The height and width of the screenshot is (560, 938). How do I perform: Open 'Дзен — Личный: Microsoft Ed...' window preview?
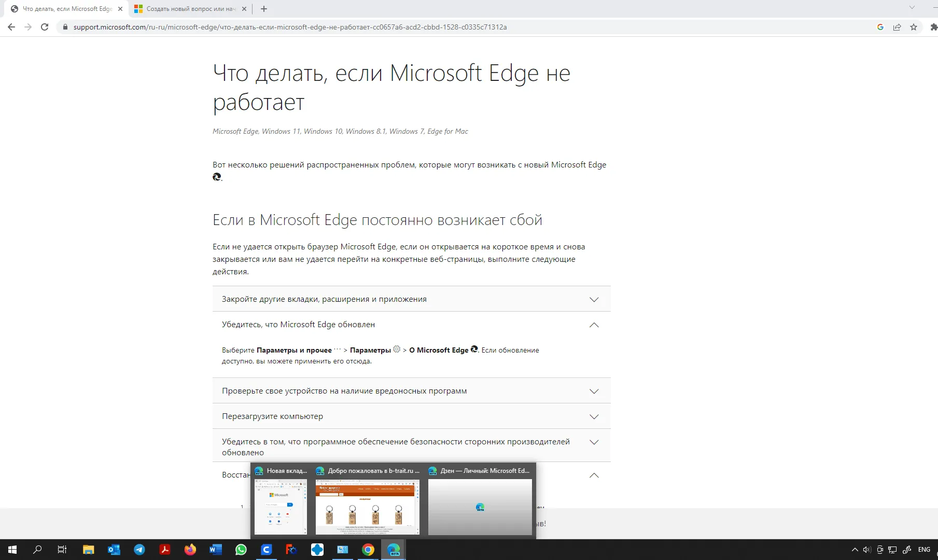coord(480,500)
